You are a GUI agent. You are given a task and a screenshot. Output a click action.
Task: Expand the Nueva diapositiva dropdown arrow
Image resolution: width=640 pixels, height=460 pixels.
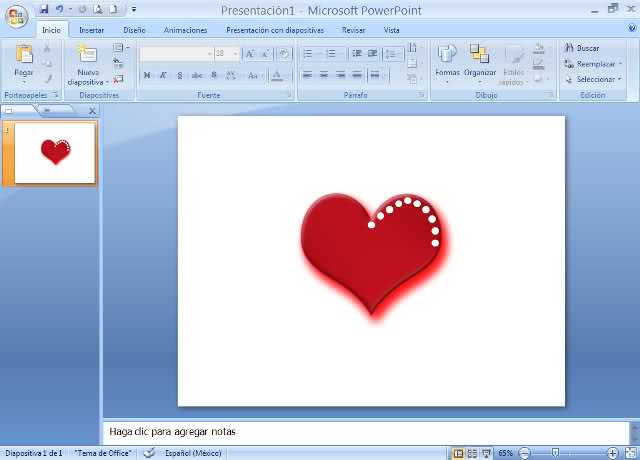click(107, 82)
